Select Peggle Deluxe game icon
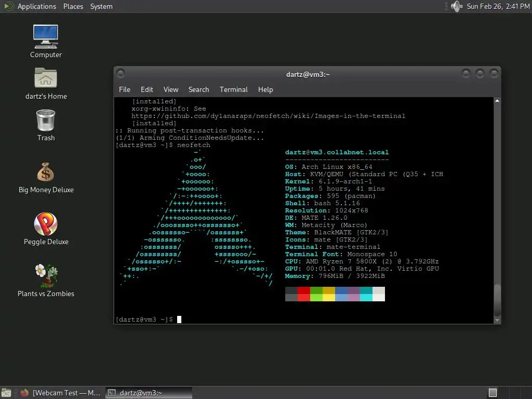 [x=46, y=229]
